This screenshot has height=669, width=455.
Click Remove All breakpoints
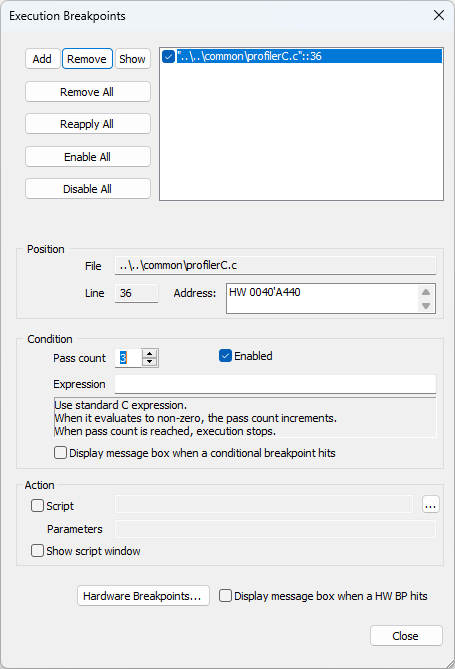point(88,92)
